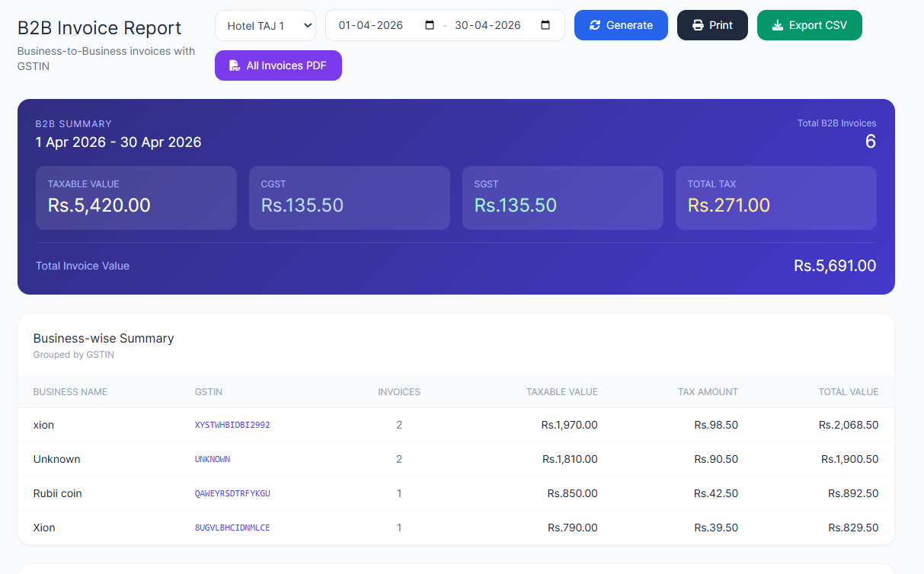The image size is (924, 574).
Task: Open the start date calendar picker icon
Action: tap(430, 25)
